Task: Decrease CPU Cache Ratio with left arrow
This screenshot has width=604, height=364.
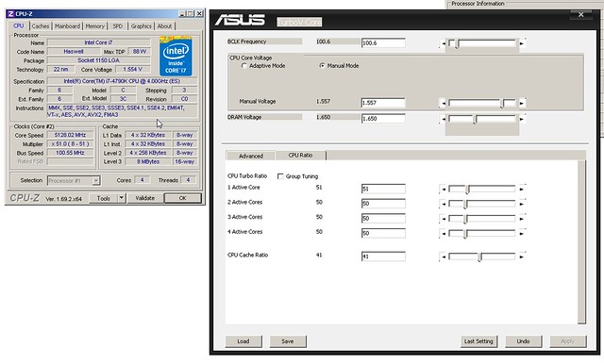Action: pos(444,256)
